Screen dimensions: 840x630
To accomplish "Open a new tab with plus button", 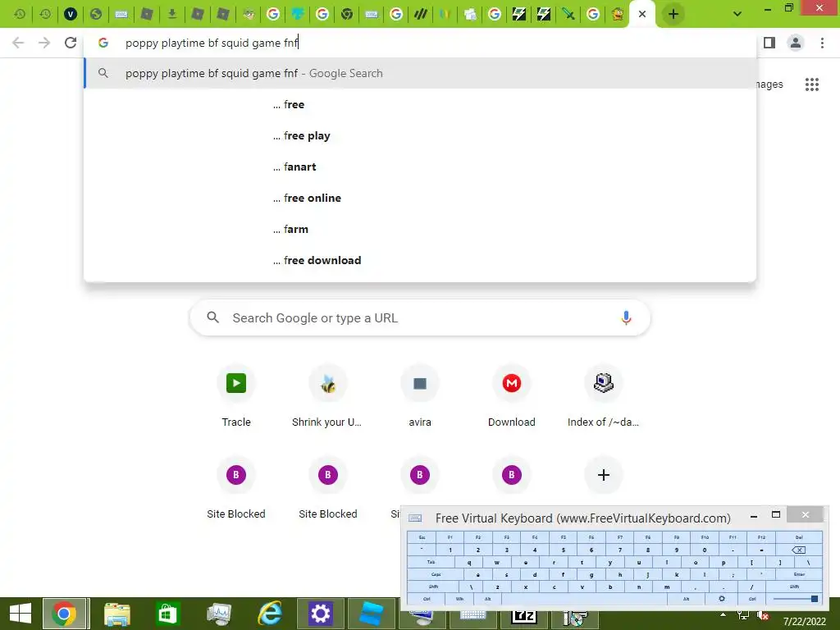I will (673, 14).
